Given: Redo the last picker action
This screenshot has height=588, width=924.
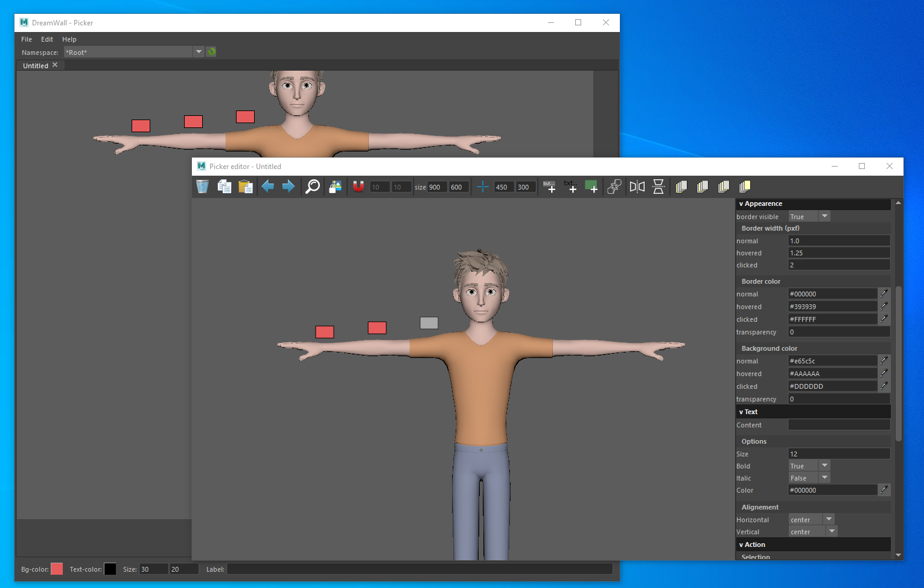Looking at the screenshot, I should pyautogui.click(x=288, y=187).
